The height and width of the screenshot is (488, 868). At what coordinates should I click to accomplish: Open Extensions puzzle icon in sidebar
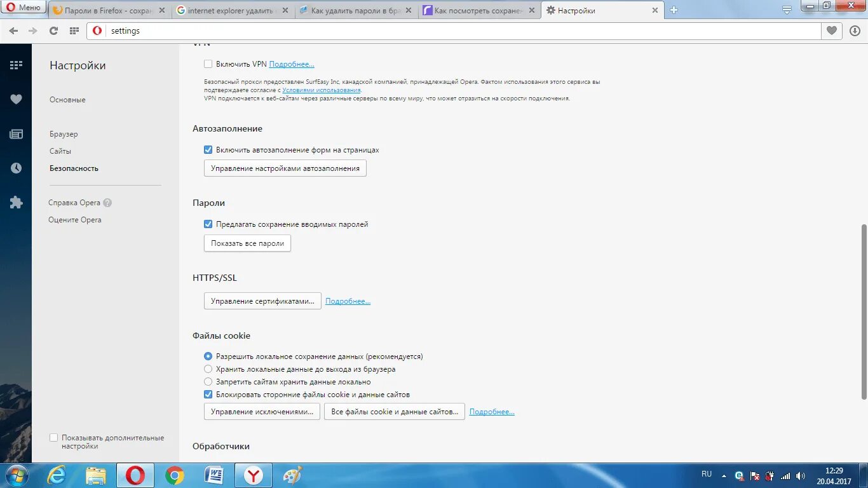pos(16,202)
